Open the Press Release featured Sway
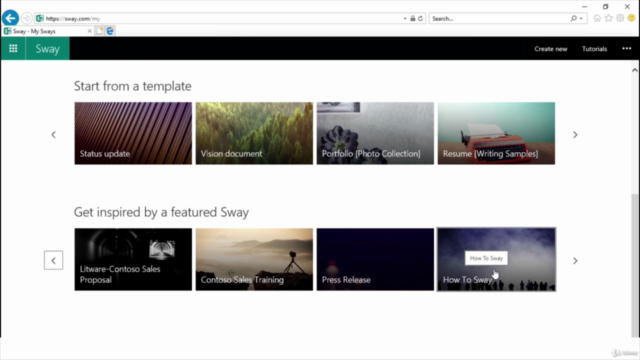This screenshot has width=640, height=360. click(375, 260)
